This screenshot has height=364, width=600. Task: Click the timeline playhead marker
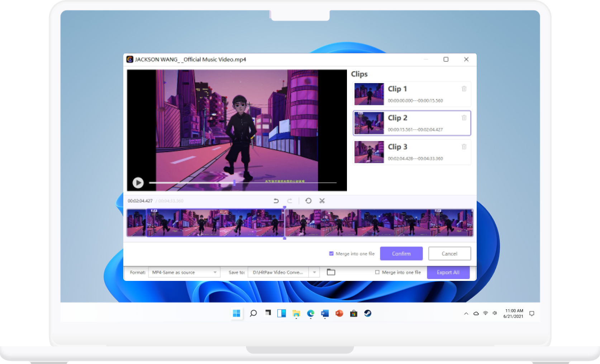[x=285, y=222]
